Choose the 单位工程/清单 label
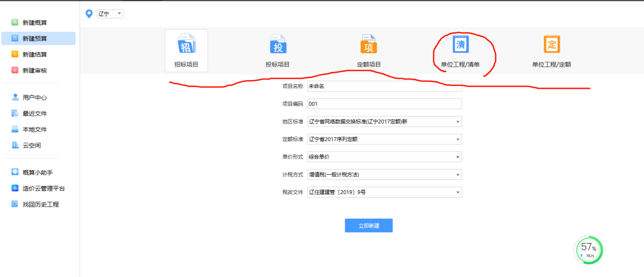This screenshot has width=644, height=277. (x=460, y=64)
